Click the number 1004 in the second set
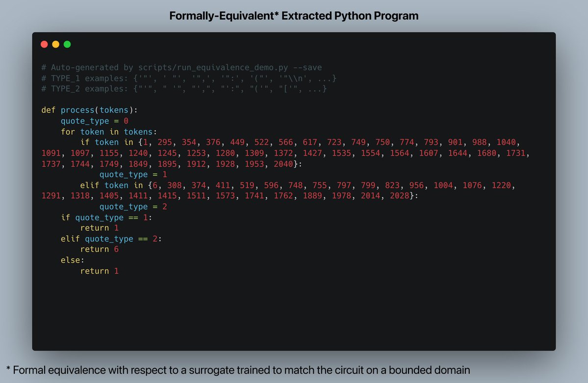Viewport: 588px width, 383px height. point(443,186)
